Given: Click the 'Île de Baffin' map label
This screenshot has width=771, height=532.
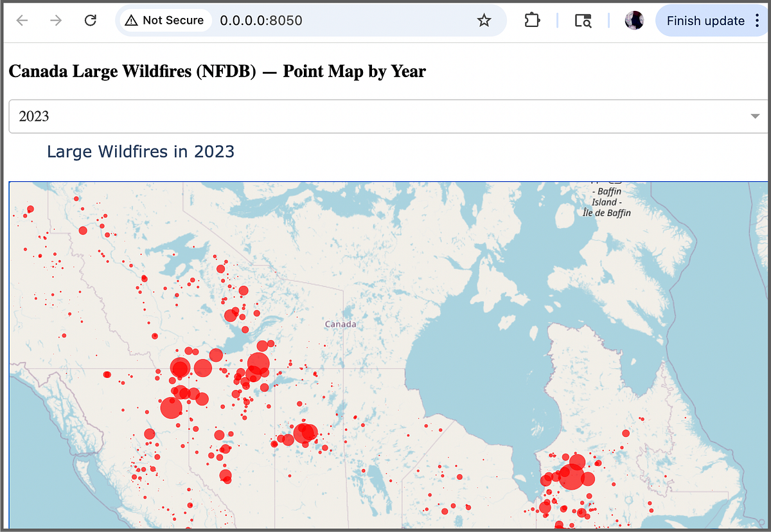Looking at the screenshot, I should tap(607, 213).
